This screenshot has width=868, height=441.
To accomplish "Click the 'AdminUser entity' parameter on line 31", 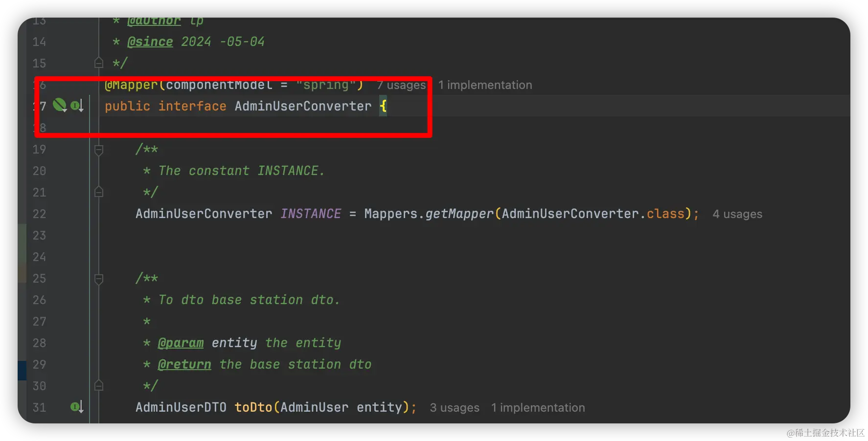I will point(341,407).
